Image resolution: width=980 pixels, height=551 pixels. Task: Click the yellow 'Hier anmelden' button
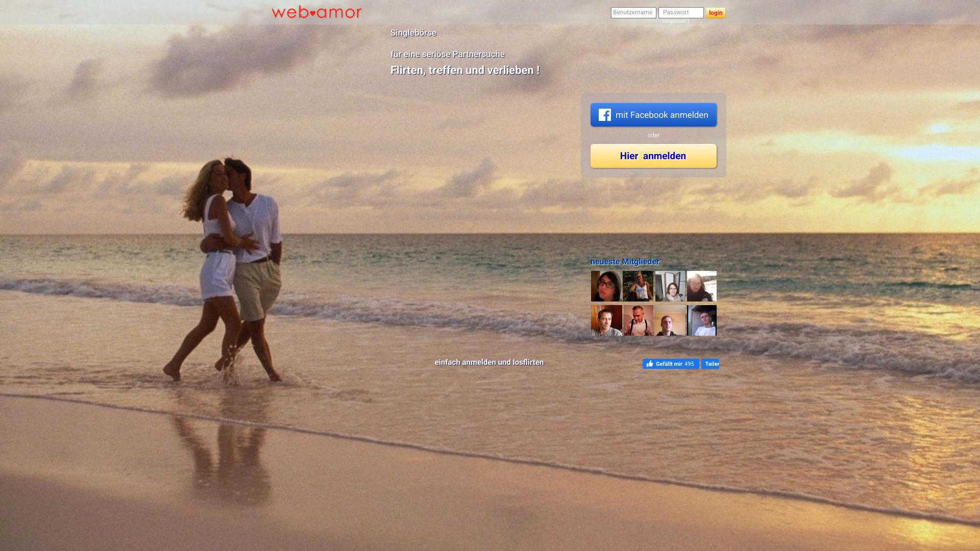click(653, 156)
